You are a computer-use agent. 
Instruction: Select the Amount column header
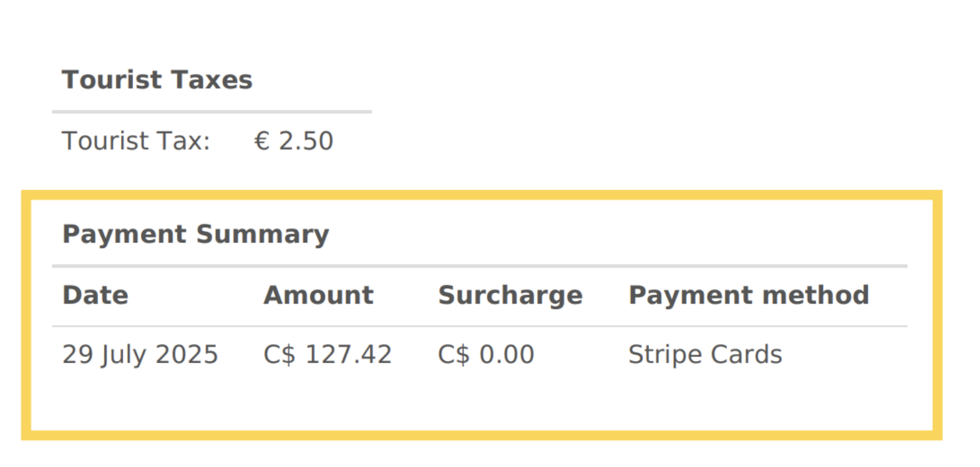tap(318, 295)
